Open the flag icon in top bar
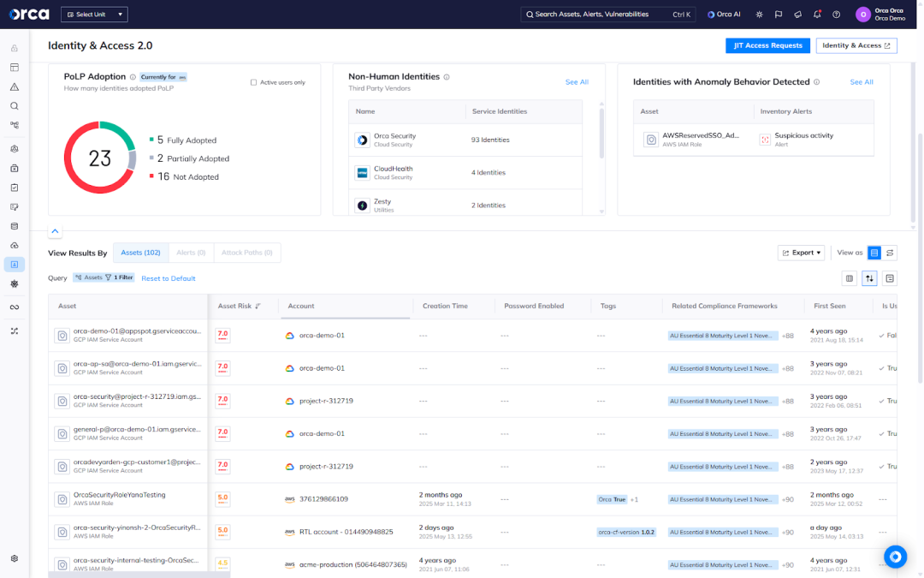The image size is (924, 578). (x=779, y=15)
